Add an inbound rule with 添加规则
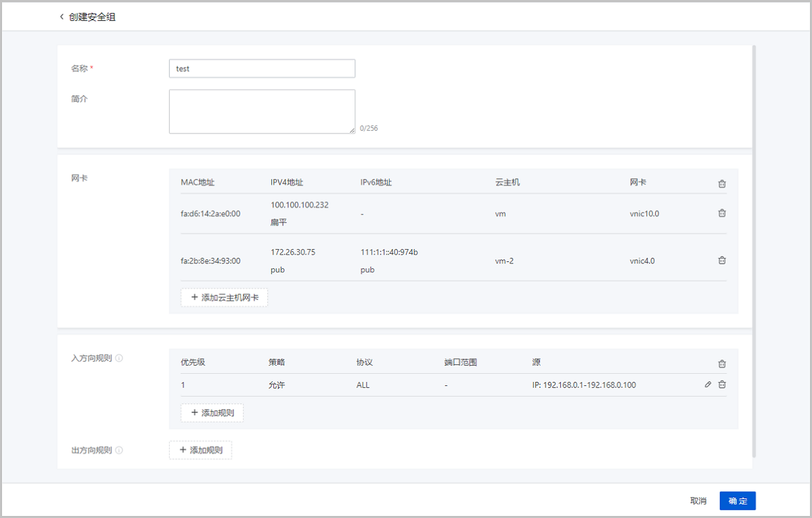The height and width of the screenshot is (518, 812). pyautogui.click(x=212, y=412)
